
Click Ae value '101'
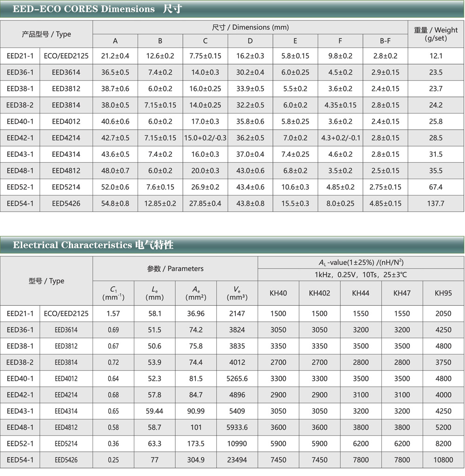(x=196, y=428)
